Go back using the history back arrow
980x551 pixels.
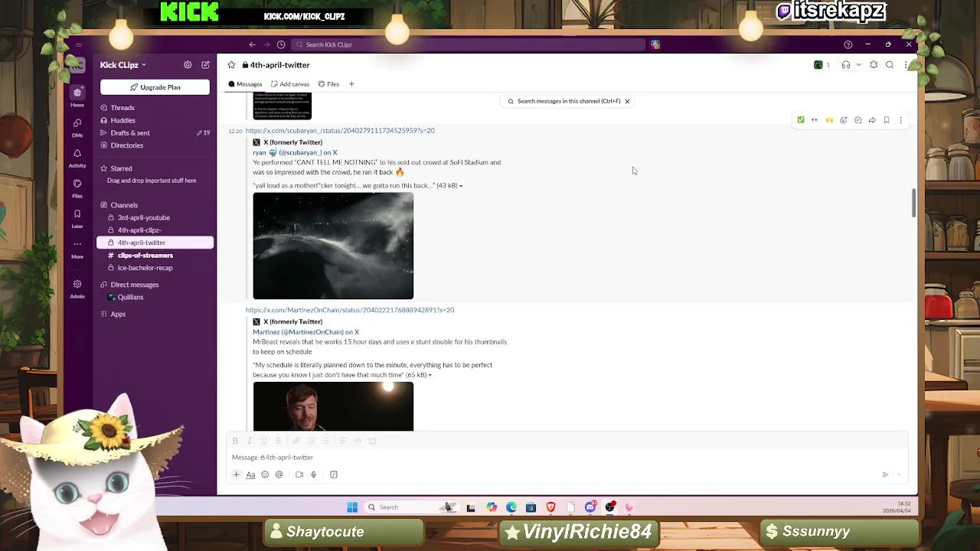252,44
